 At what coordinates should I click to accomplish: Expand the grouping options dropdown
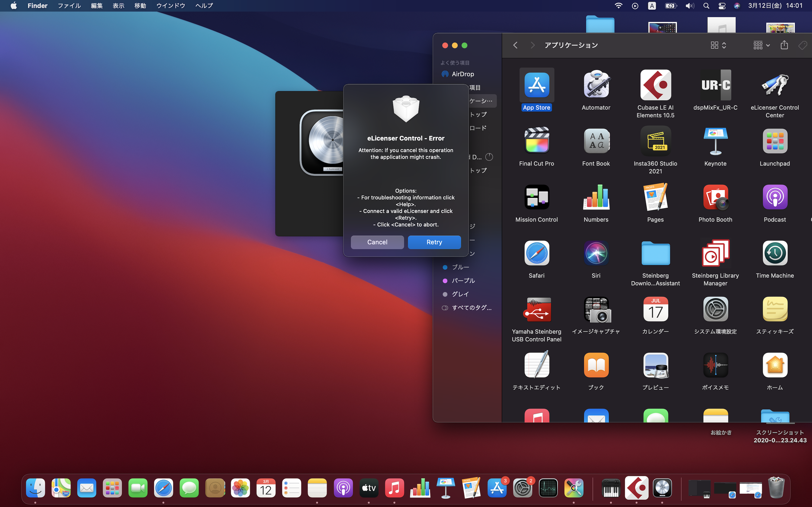[x=761, y=45]
